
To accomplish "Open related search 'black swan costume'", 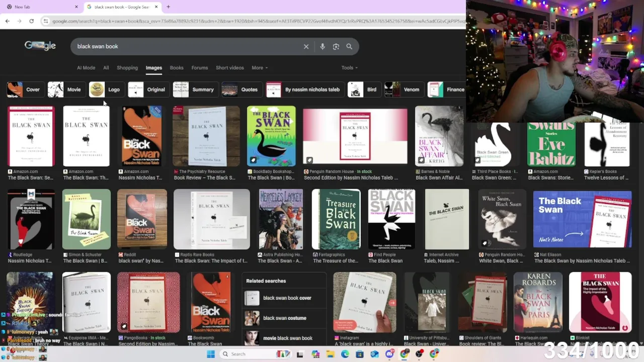I will point(285,318).
